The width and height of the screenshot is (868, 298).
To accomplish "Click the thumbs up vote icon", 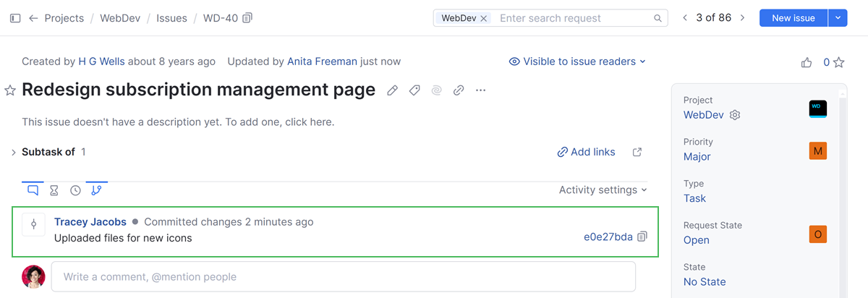I will [807, 63].
